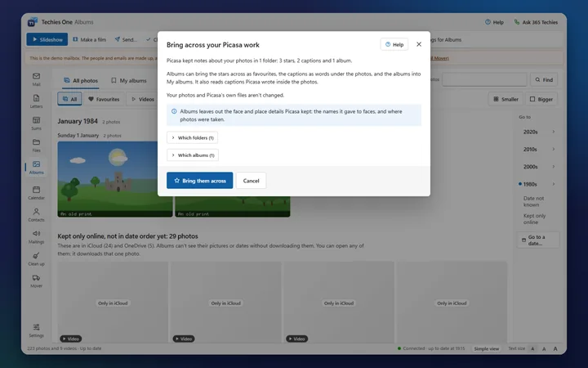Image resolution: width=588 pixels, height=368 pixels.
Task: Select the Favourites filter
Action: pos(104,99)
